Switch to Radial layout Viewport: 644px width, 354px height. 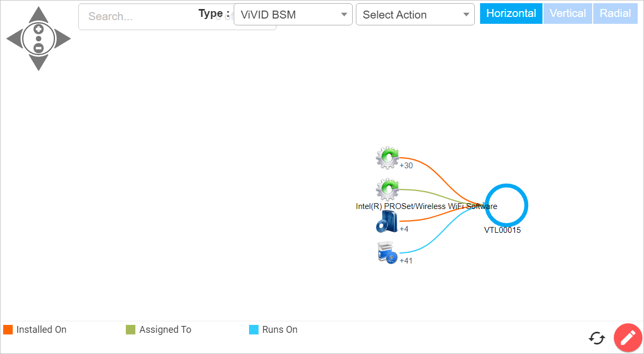(615, 14)
